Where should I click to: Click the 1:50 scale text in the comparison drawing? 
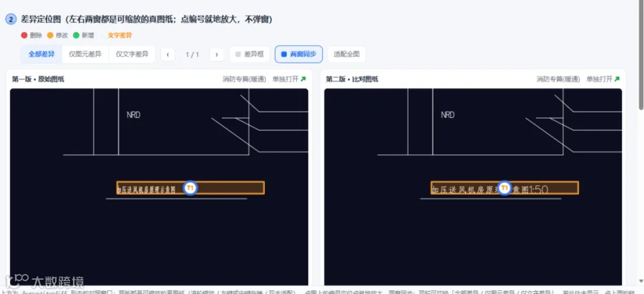[x=538, y=190]
